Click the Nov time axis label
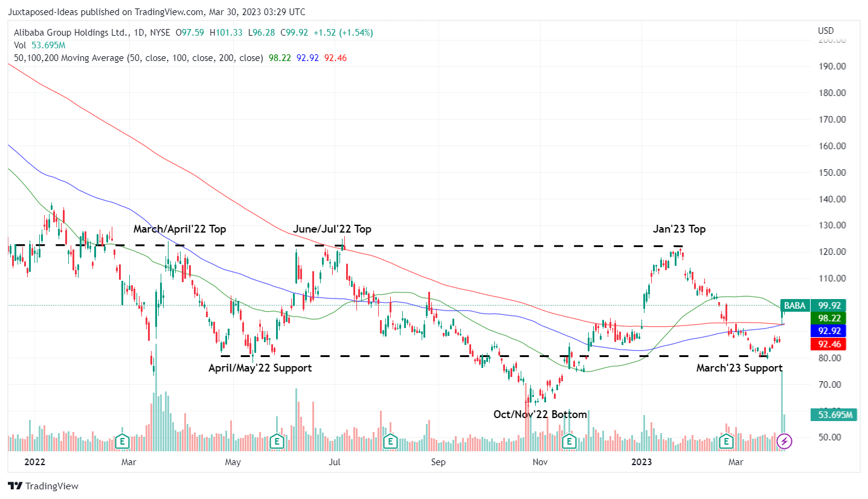This screenshot has width=868, height=499. [x=541, y=462]
